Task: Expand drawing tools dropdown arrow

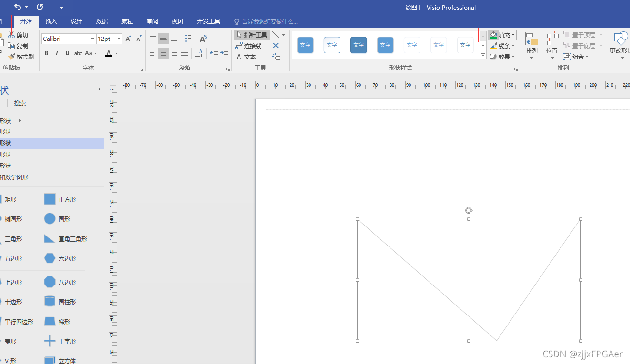Action: pyautogui.click(x=283, y=35)
